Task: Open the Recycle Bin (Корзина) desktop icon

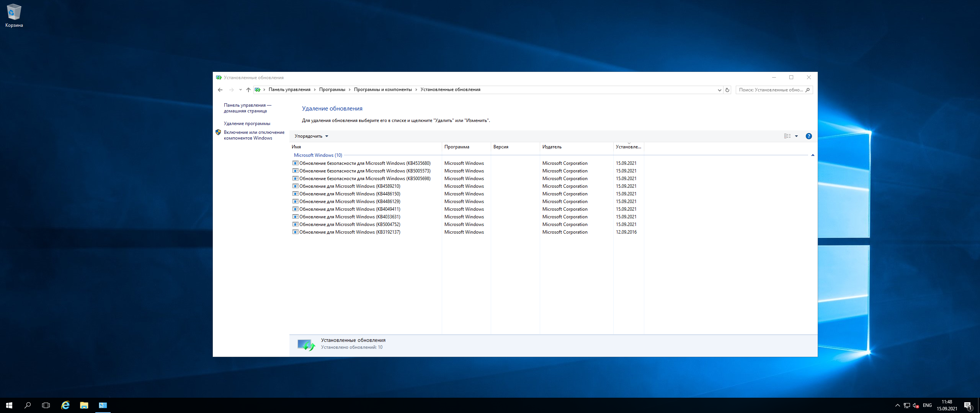Action: (x=14, y=16)
